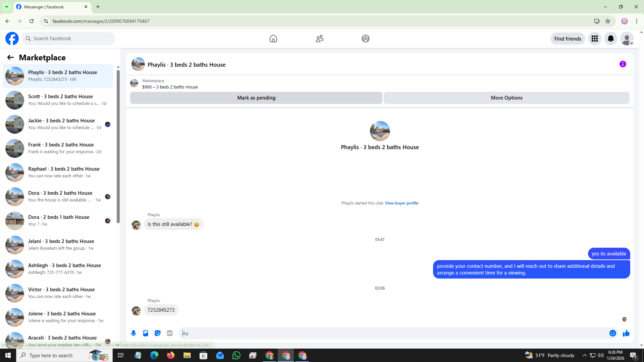Attach a photo using the image icon

pos(146,333)
